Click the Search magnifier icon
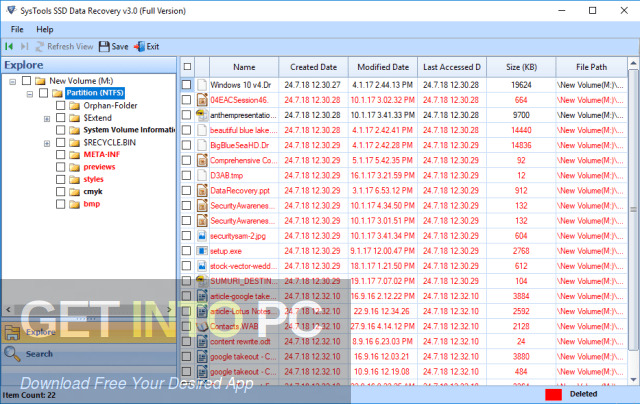 tap(12, 354)
